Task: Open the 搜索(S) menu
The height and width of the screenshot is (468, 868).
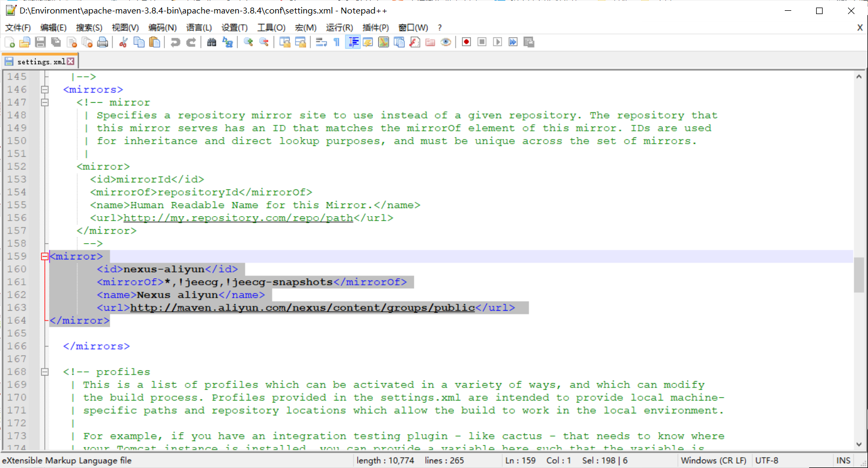Action: coord(89,28)
